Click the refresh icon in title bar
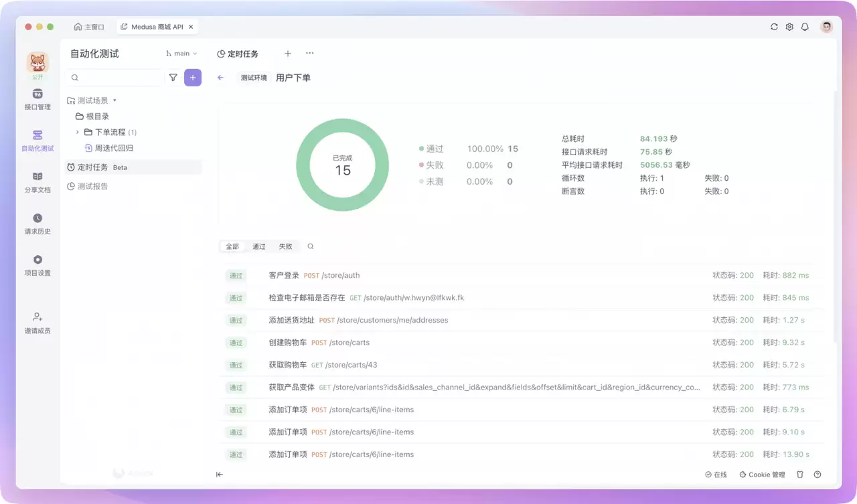The width and height of the screenshot is (857, 504). pyautogui.click(x=774, y=27)
